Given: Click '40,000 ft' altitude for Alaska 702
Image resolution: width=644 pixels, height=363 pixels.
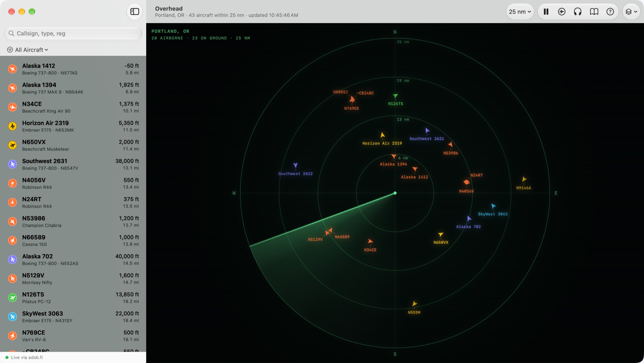Looking at the screenshot, I should (x=127, y=256).
